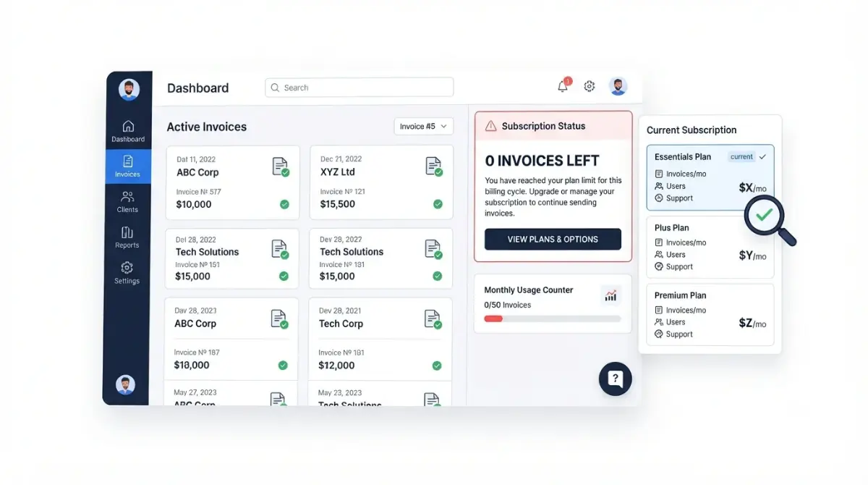Click Invoices/mo icon in Essentials Plan
Image resolution: width=868 pixels, height=485 pixels.
click(x=659, y=174)
